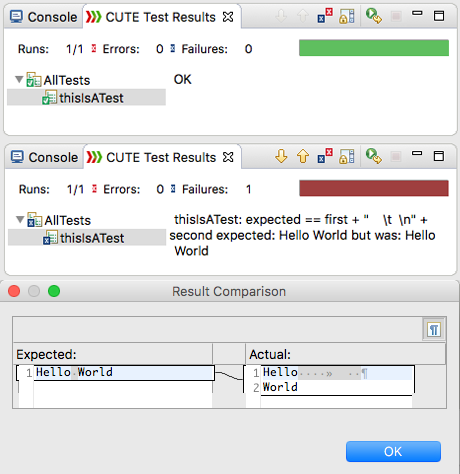
Task: Click previous failure up arrow in lower panel
Action: (x=303, y=156)
